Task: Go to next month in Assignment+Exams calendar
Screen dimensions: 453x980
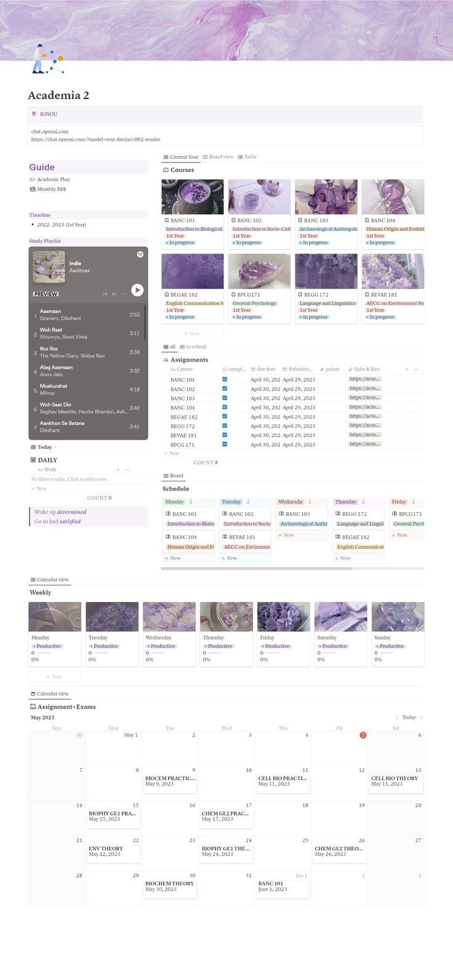Action: [x=420, y=717]
